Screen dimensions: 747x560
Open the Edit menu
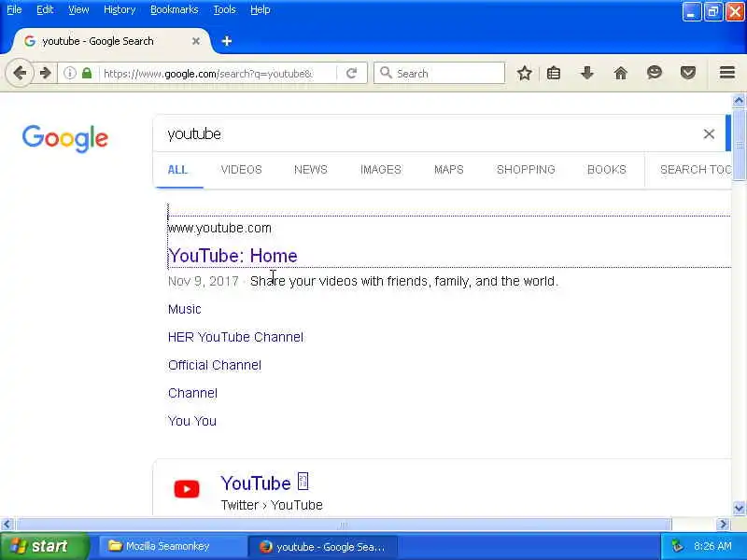(x=45, y=9)
